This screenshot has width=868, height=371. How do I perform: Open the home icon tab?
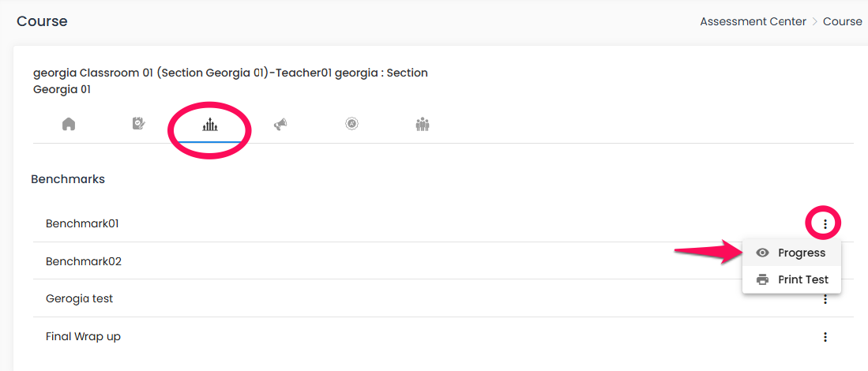69,124
